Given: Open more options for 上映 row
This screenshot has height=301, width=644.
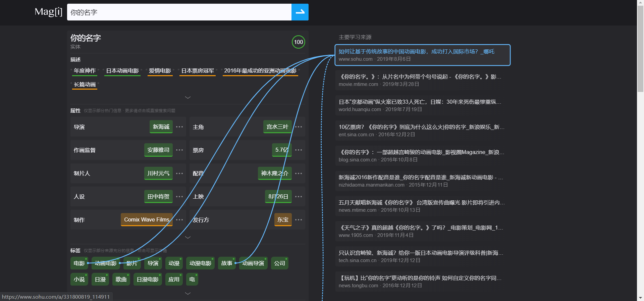Looking at the screenshot, I should (x=299, y=197).
